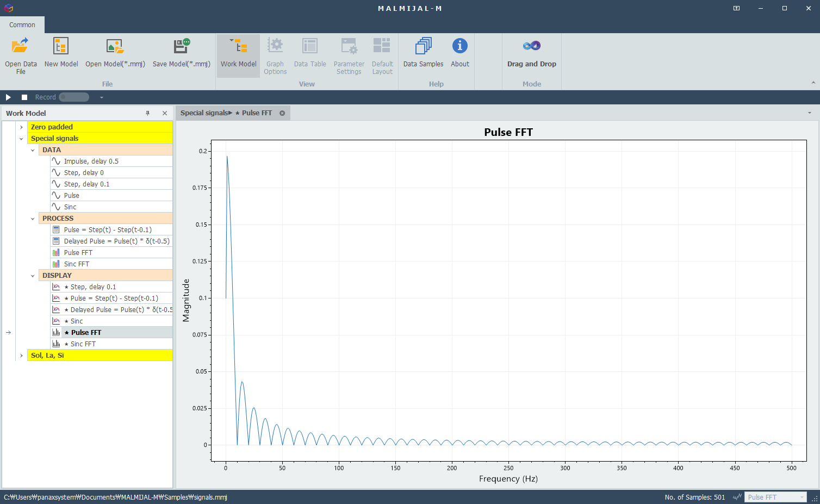
Task: Collapse the DISPLAY section
Action: coord(33,276)
